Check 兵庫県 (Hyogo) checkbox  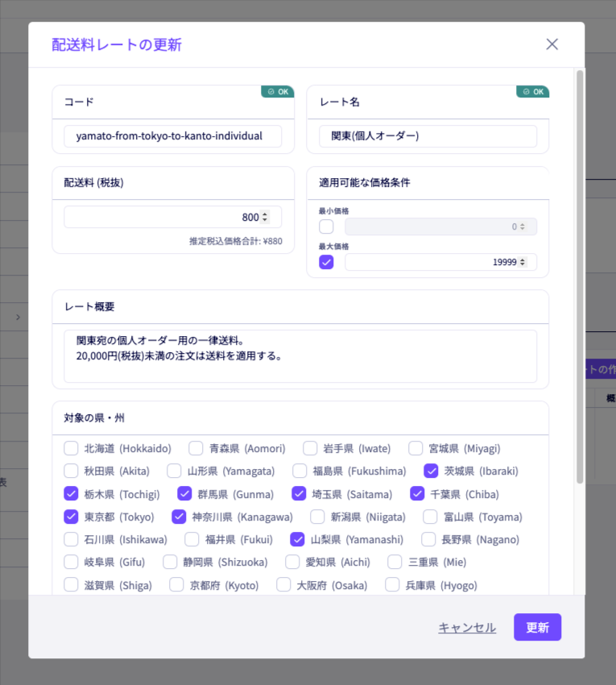tap(392, 584)
